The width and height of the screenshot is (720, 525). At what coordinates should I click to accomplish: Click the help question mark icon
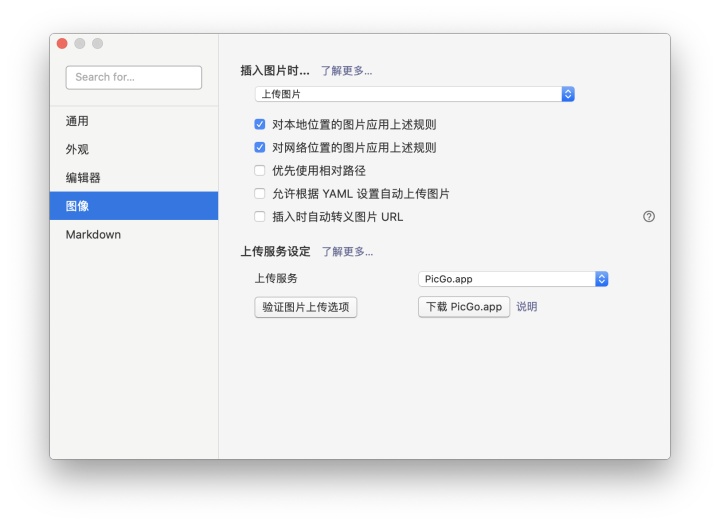648,216
